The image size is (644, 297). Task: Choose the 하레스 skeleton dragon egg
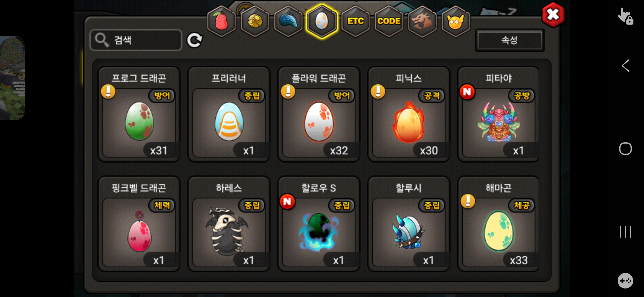pos(229,224)
